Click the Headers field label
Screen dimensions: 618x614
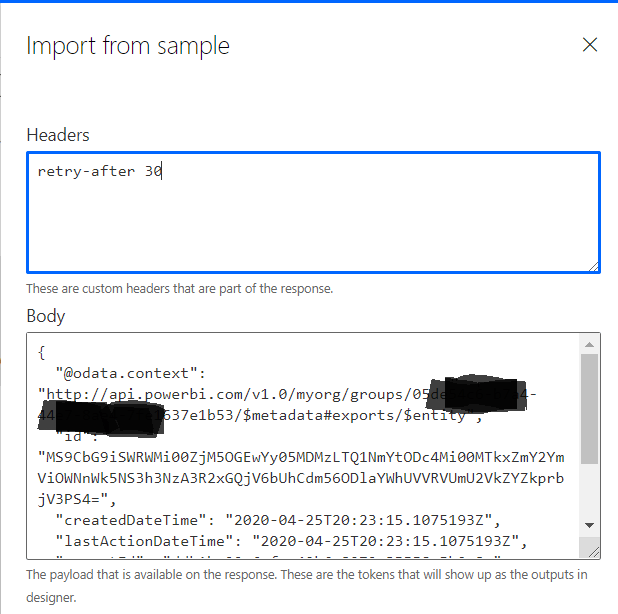pos(58,135)
